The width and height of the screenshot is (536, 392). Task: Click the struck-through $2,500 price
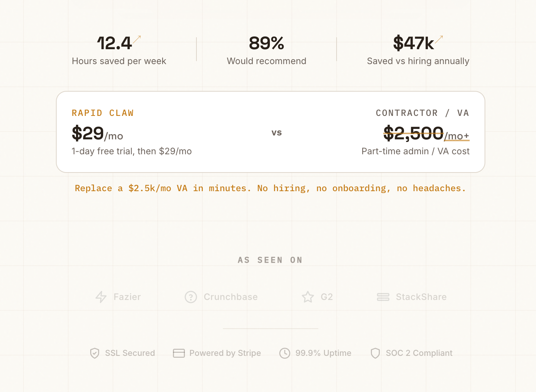point(413,133)
